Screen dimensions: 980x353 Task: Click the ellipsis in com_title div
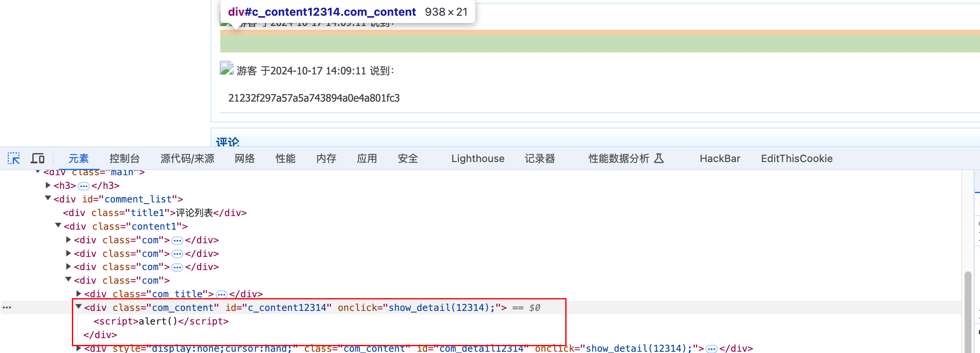click(x=222, y=294)
